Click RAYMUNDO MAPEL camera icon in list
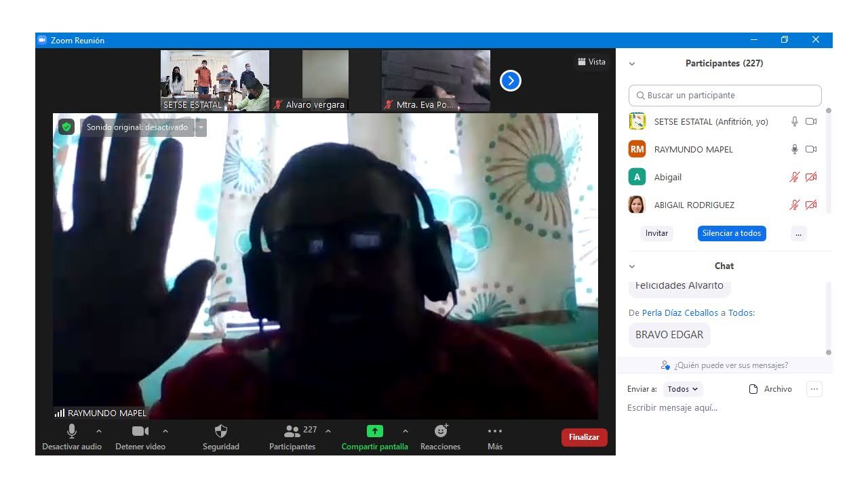The height and width of the screenshot is (488, 868). click(x=811, y=149)
